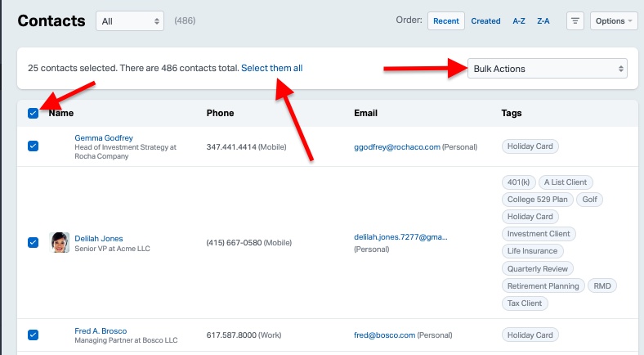Sort contacts Z-A
Image resolution: width=644 pixels, height=355 pixels.
[x=543, y=21]
